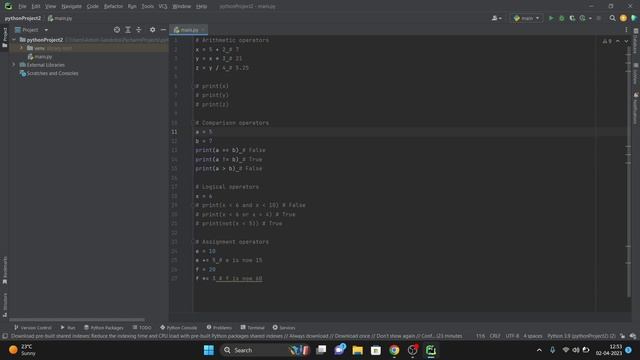Open the Navigate menu
Viewport: 640px width, 360px height.
71,6
